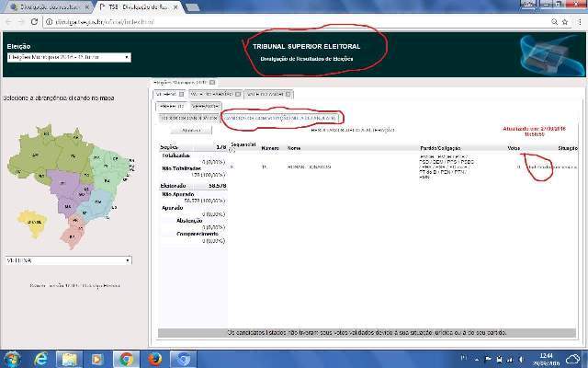
Task: Open the Eleição selection dropdown
Action: pyautogui.click(x=69, y=57)
